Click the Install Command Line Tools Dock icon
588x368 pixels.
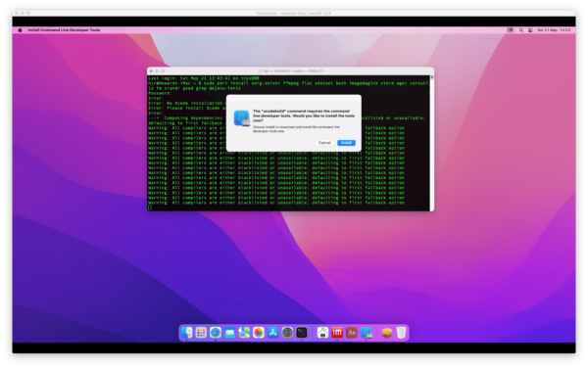click(366, 333)
